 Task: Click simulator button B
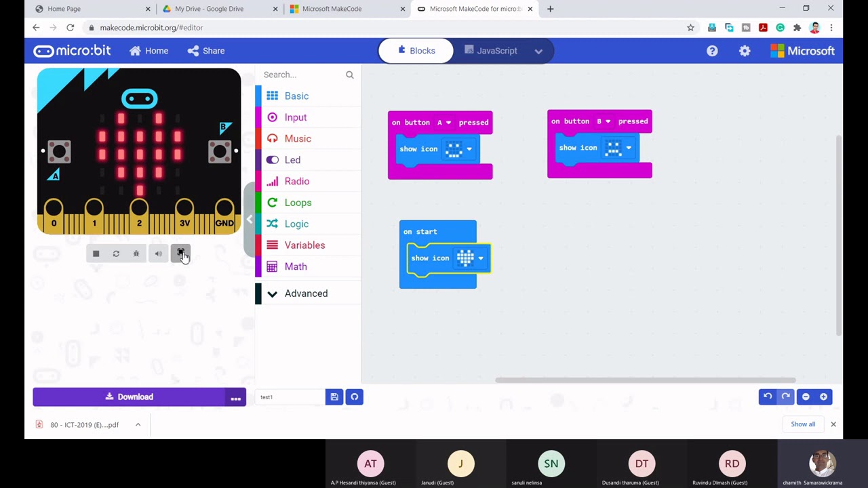(x=219, y=151)
